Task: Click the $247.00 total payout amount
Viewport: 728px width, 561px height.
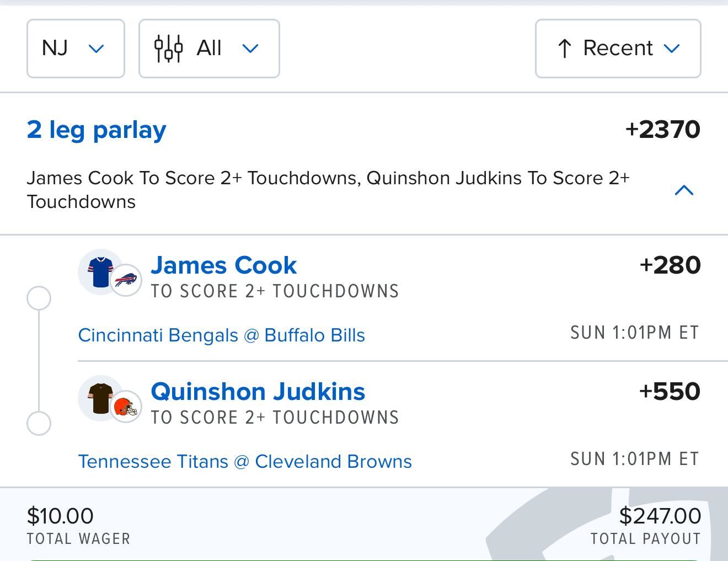Action: [660, 516]
